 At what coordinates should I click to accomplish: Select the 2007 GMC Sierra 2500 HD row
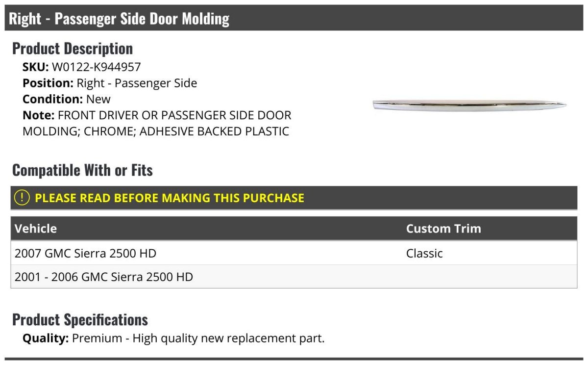pyautogui.click(x=294, y=253)
